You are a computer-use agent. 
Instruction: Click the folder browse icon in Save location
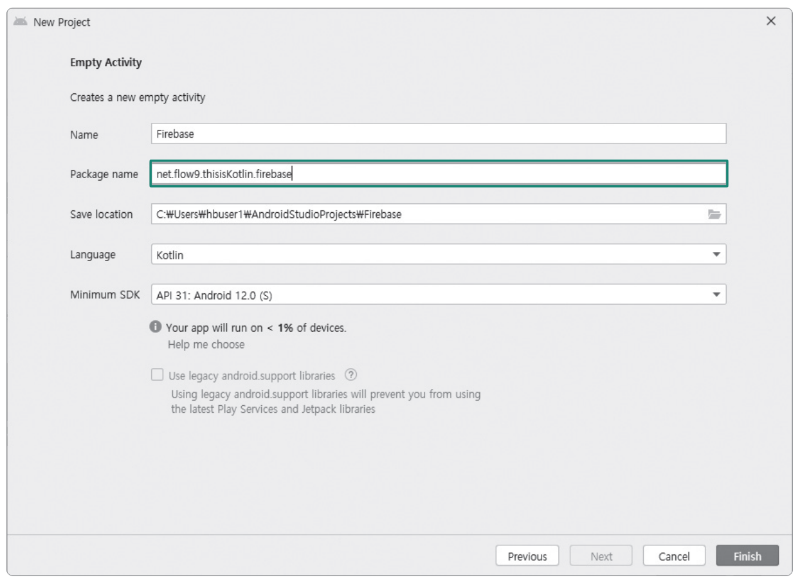tap(714, 214)
